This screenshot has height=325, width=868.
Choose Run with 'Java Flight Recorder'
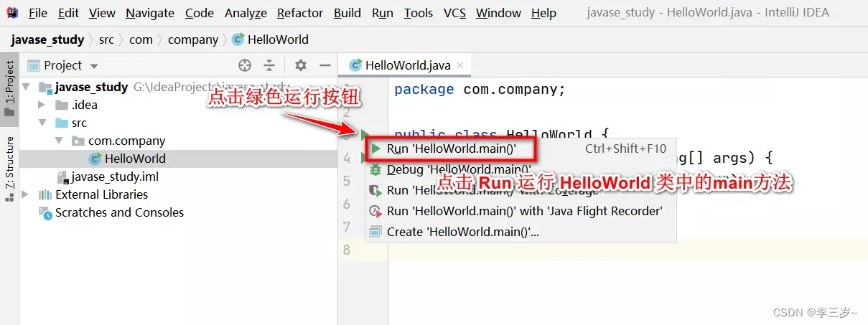[x=520, y=211]
